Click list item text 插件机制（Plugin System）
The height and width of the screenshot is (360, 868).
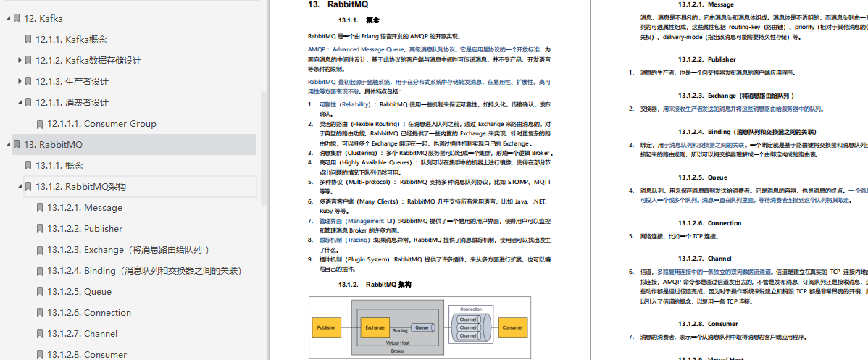click(x=356, y=259)
